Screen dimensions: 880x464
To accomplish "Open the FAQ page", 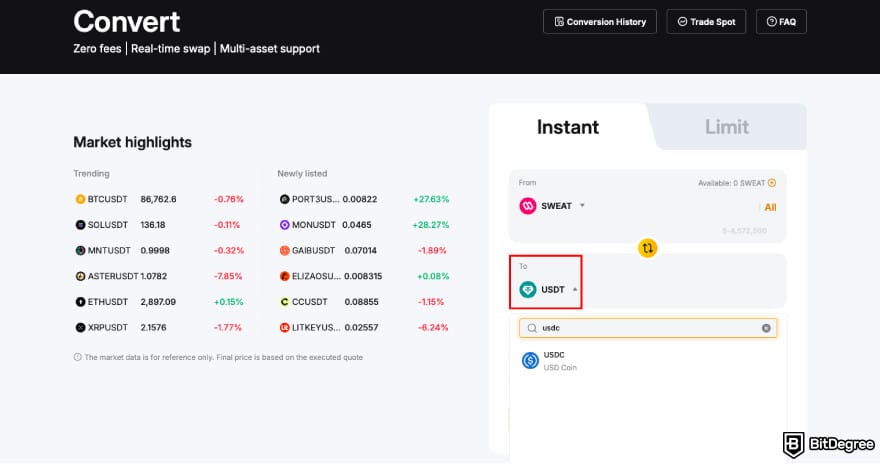I will tap(781, 22).
